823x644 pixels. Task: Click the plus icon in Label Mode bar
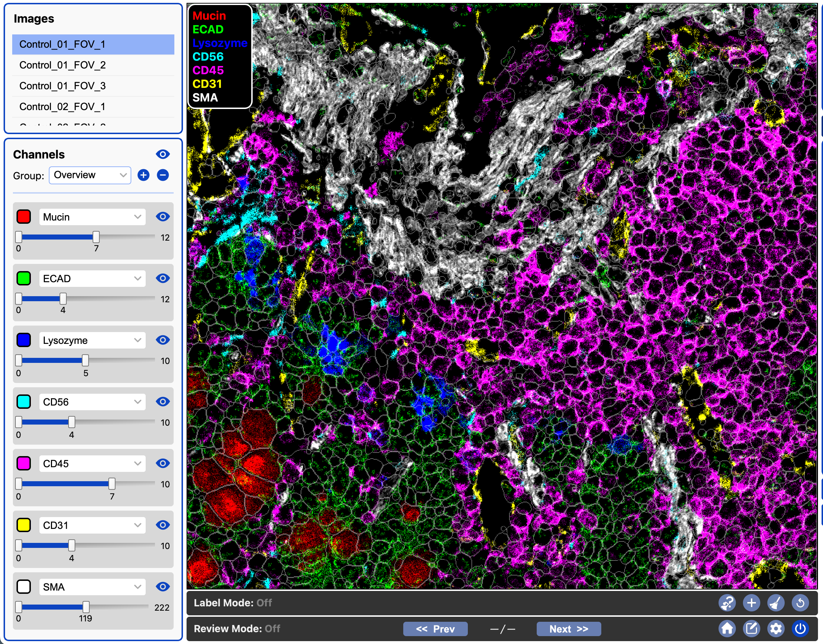pos(751,603)
